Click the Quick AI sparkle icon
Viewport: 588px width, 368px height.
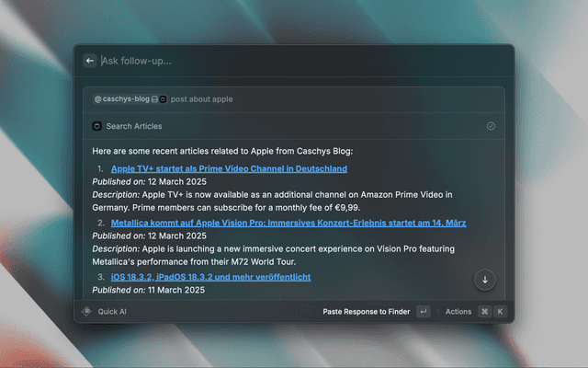(x=86, y=312)
